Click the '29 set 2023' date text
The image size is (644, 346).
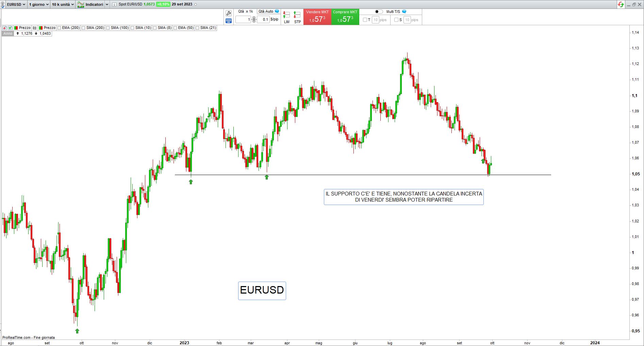(182, 4)
